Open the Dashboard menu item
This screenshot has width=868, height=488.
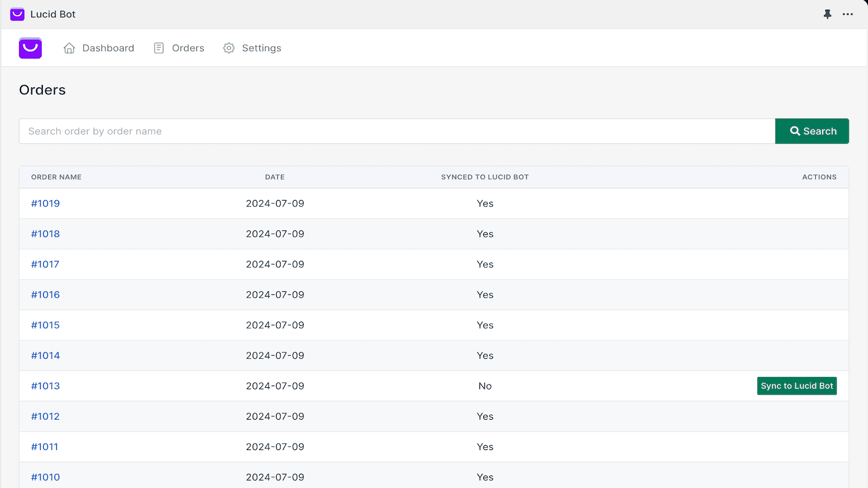point(108,48)
